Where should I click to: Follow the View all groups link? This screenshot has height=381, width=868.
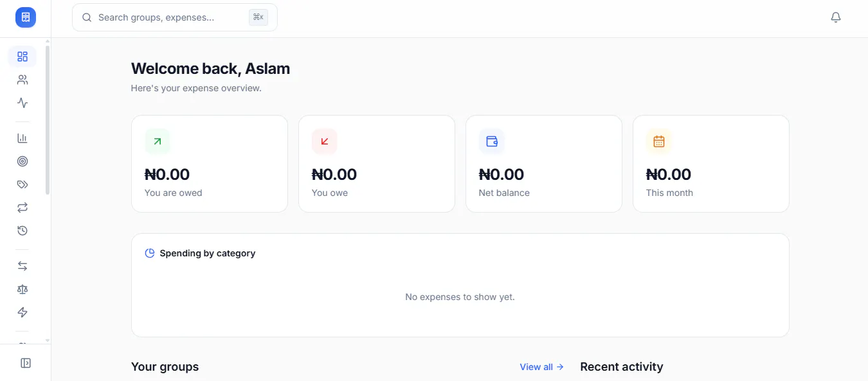click(541, 367)
